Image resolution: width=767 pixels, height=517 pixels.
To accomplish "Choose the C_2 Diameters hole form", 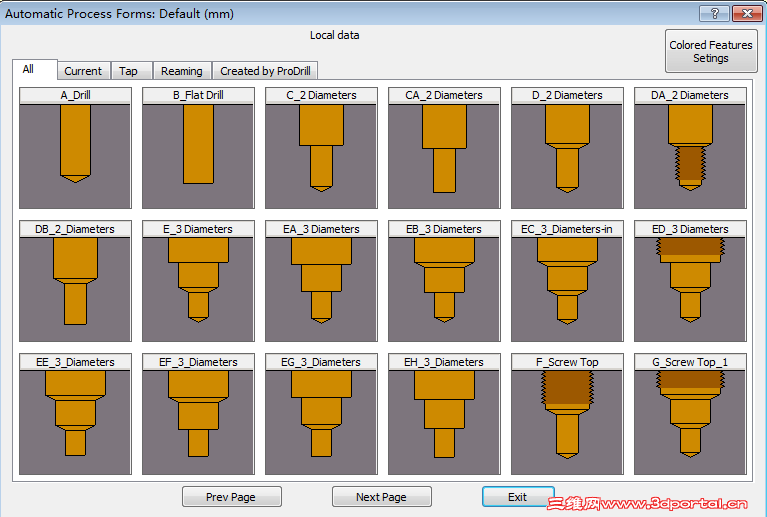I will pyautogui.click(x=321, y=148).
